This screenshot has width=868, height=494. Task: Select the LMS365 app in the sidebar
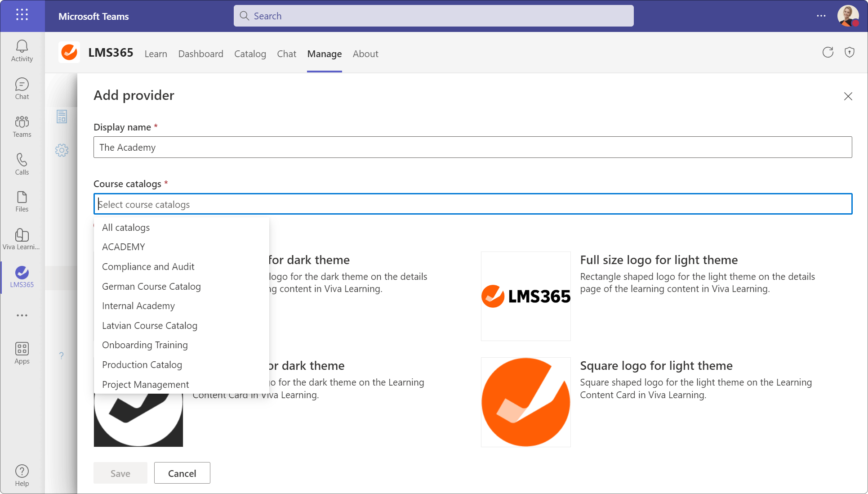click(22, 277)
